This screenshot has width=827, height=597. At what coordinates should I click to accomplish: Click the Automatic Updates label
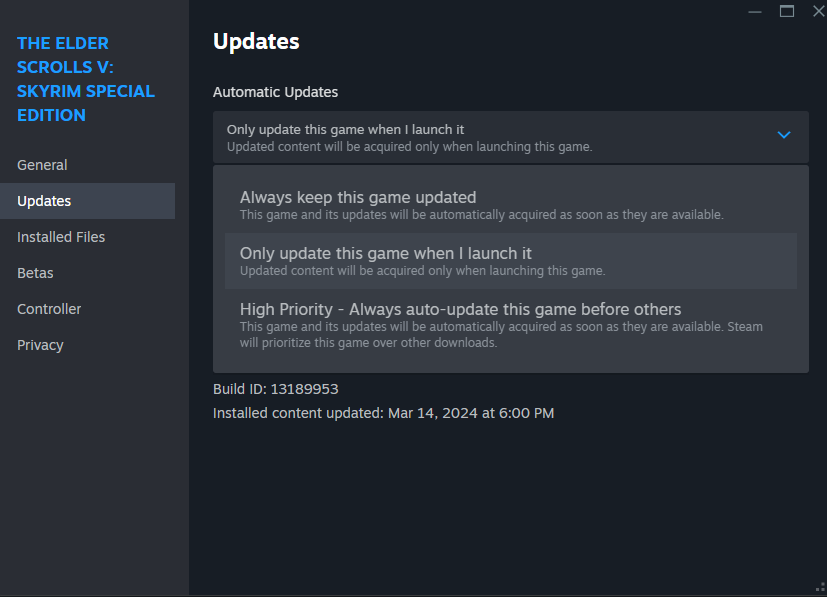[275, 92]
